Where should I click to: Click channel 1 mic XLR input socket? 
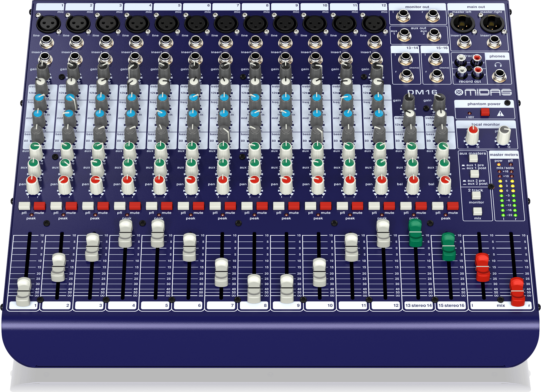coord(48,24)
